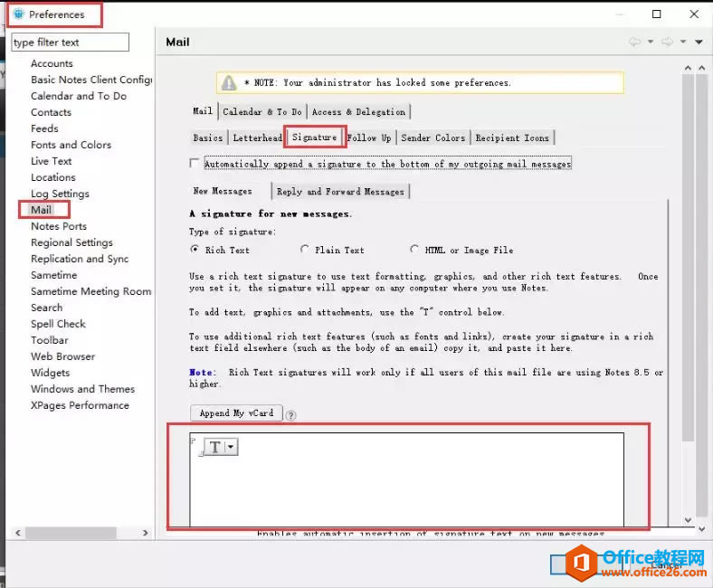Open the top-level Mail tab
The width and height of the screenshot is (713, 588).
pyautogui.click(x=203, y=111)
